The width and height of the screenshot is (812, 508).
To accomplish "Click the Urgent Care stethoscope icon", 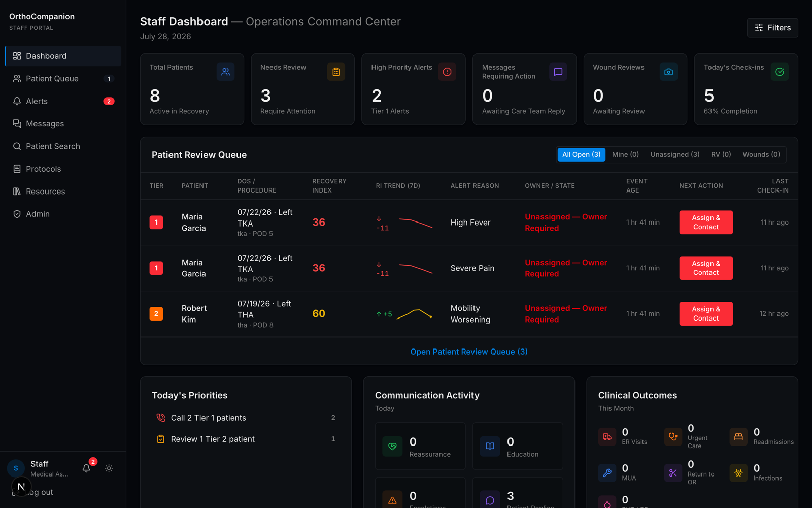I will 673,437.
